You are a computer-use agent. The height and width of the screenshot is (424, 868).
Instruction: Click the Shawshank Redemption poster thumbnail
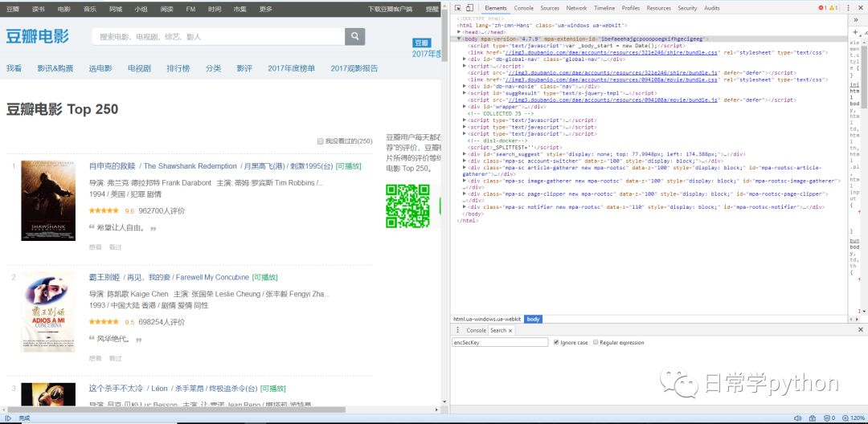[x=48, y=201]
